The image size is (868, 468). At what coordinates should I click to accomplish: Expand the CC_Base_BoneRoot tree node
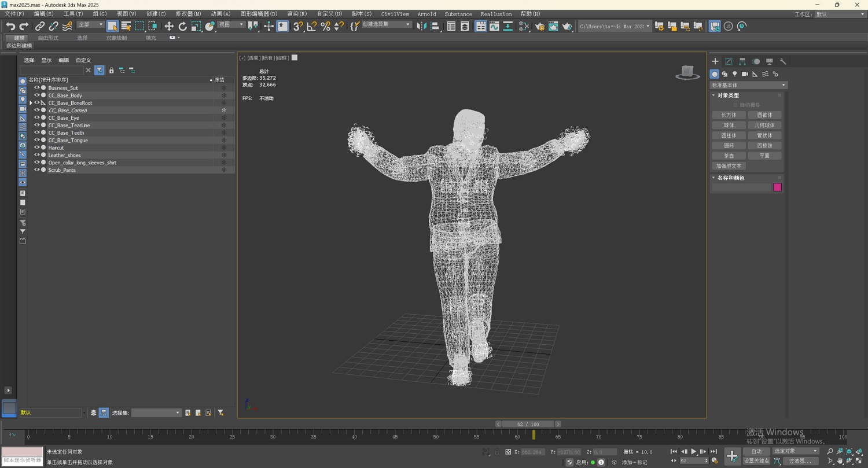click(31, 103)
